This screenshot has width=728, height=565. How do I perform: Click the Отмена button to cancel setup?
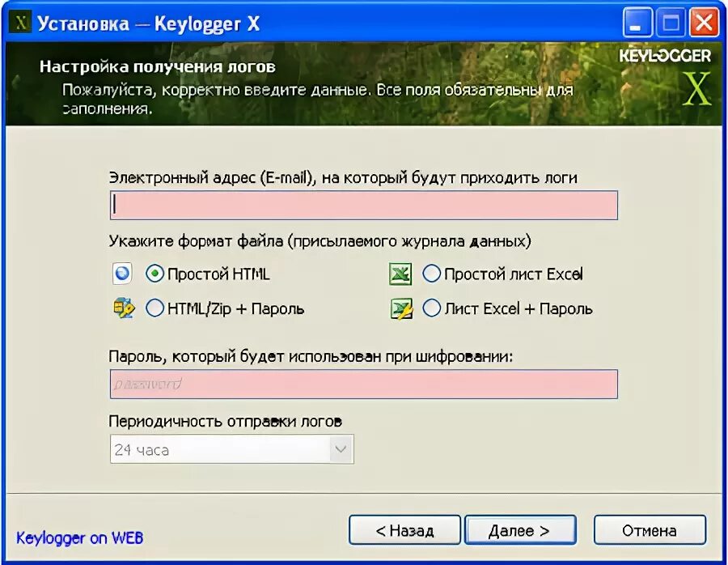(x=650, y=530)
